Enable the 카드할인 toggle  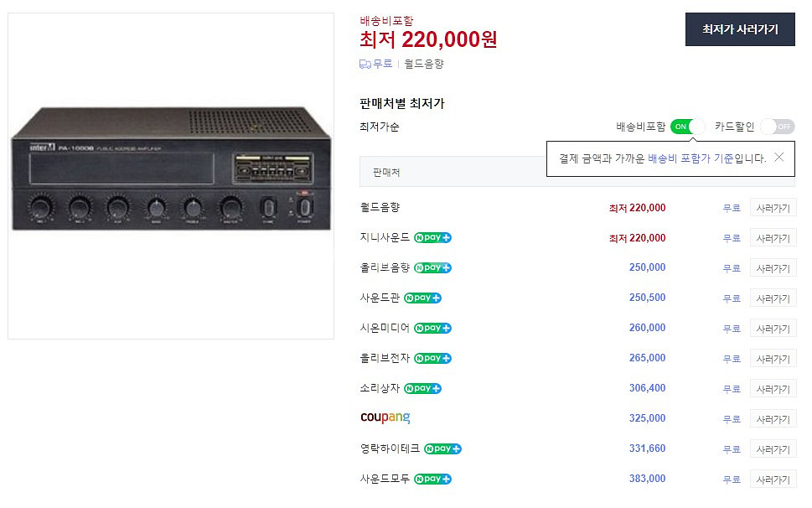pyautogui.click(x=778, y=127)
